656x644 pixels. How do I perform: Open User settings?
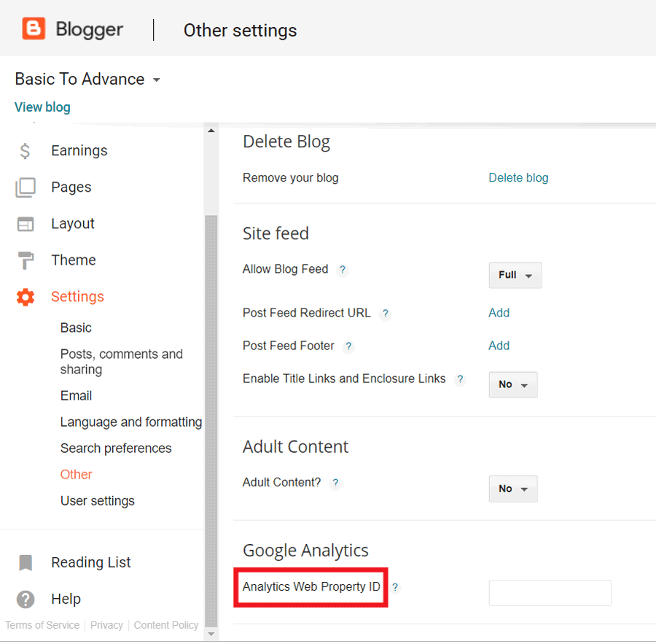coord(98,501)
